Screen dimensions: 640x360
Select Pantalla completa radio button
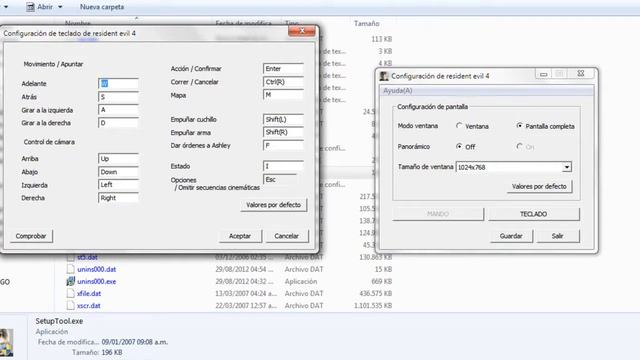tap(519, 126)
